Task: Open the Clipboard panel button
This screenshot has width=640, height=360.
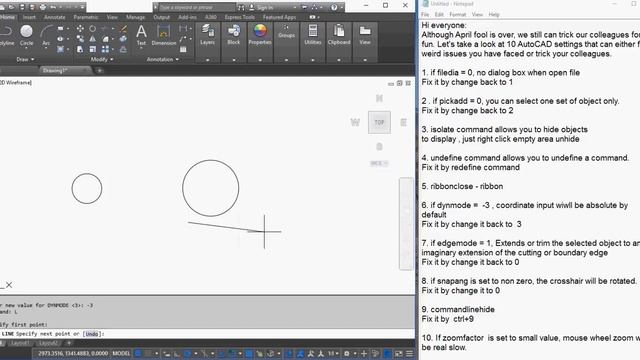Action: click(339, 35)
